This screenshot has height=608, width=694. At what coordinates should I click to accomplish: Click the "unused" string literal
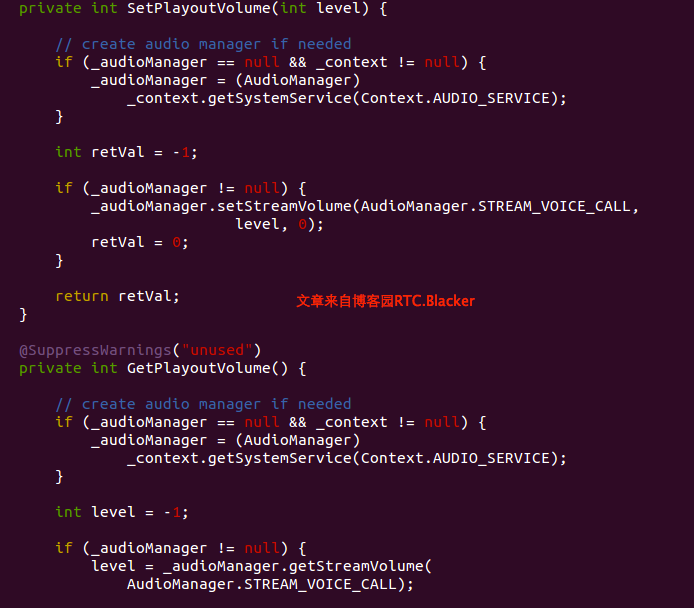pos(217,350)
